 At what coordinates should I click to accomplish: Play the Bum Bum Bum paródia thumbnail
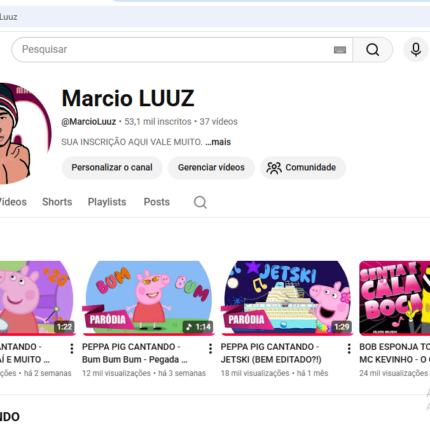coord(148,298)
